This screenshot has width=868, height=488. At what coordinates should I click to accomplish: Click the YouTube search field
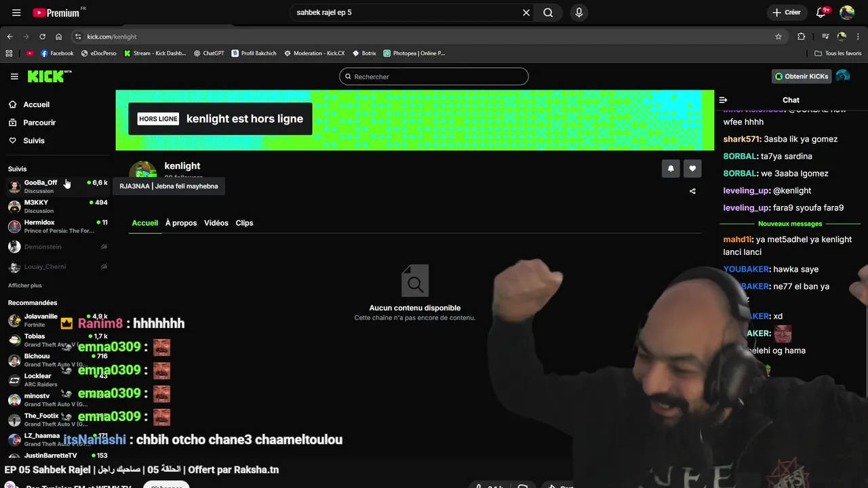(406, 12)
